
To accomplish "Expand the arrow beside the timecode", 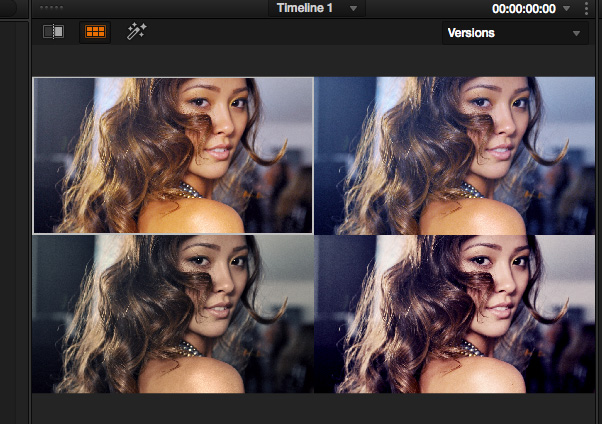I will coord(567,8).
